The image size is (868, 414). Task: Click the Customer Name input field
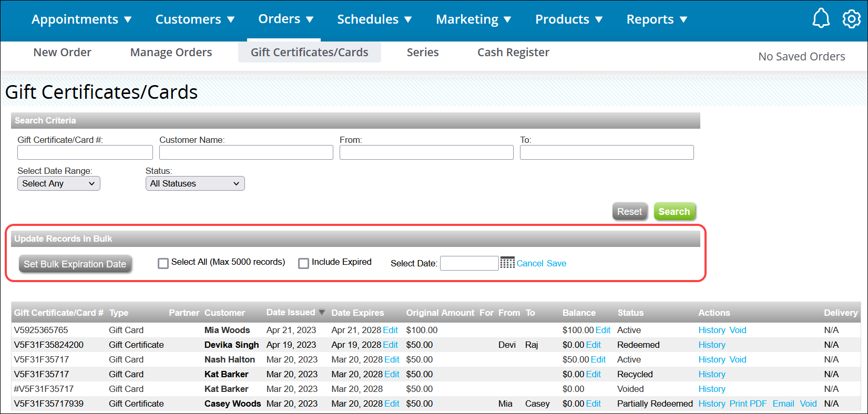(246, 152)
